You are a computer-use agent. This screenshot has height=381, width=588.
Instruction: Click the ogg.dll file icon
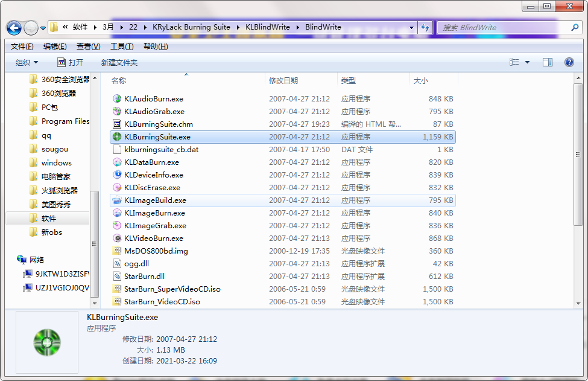tap(117, 263)
